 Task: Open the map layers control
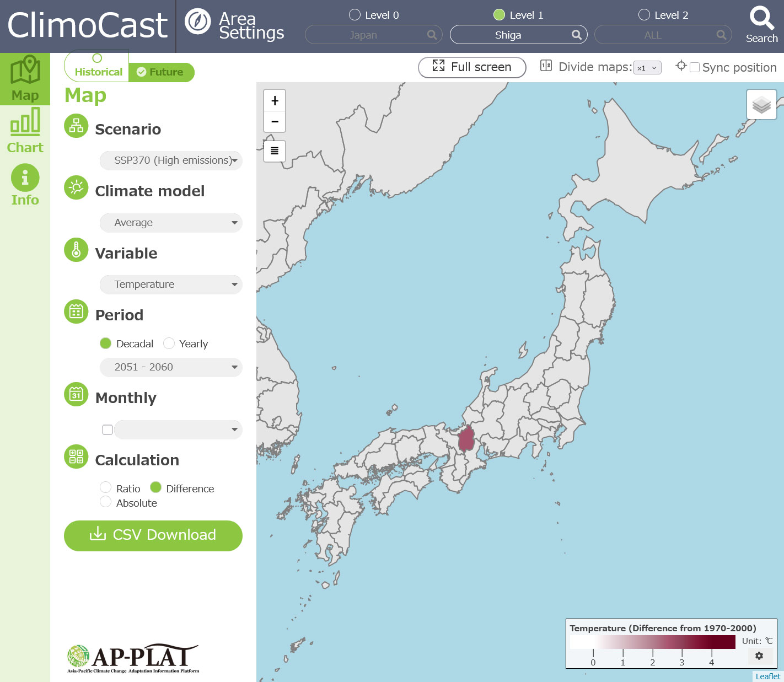(761, 104)
